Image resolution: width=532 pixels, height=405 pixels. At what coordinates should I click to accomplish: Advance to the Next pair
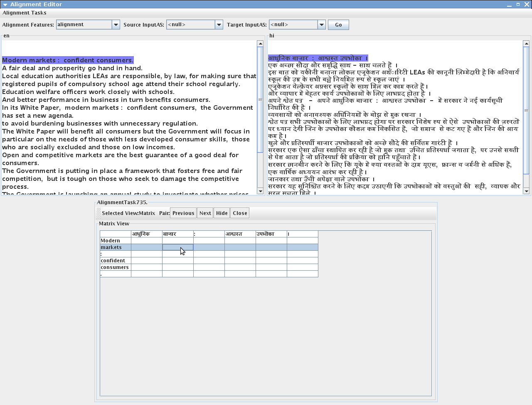(205, 213)
